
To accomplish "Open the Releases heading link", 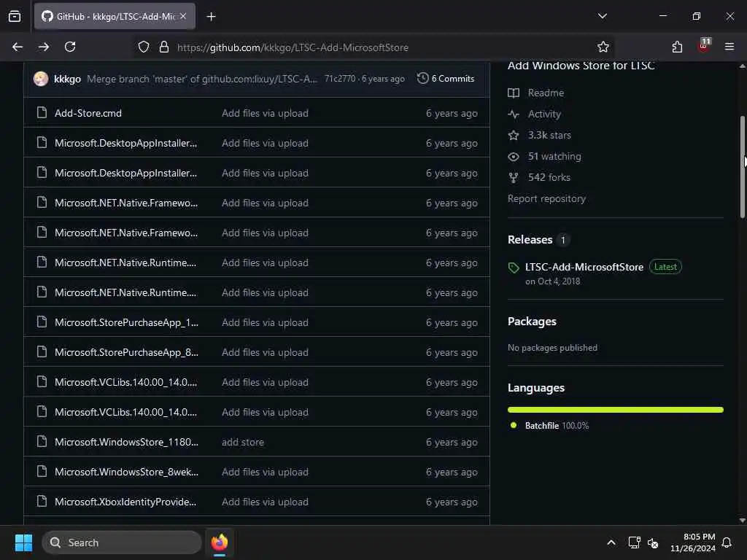I will [x=530, y=239].
